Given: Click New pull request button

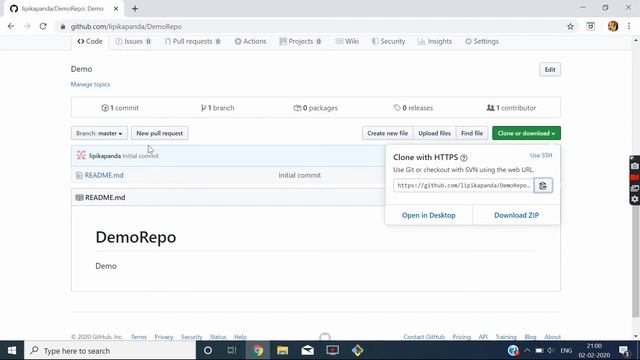Looking at the screenshot, I should point(160,133).
